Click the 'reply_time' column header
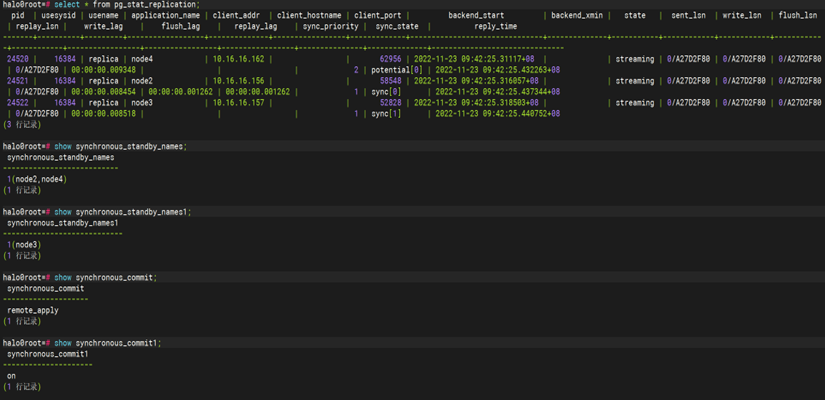Viewport: 825px width, 400px height. tap(495, 26)
